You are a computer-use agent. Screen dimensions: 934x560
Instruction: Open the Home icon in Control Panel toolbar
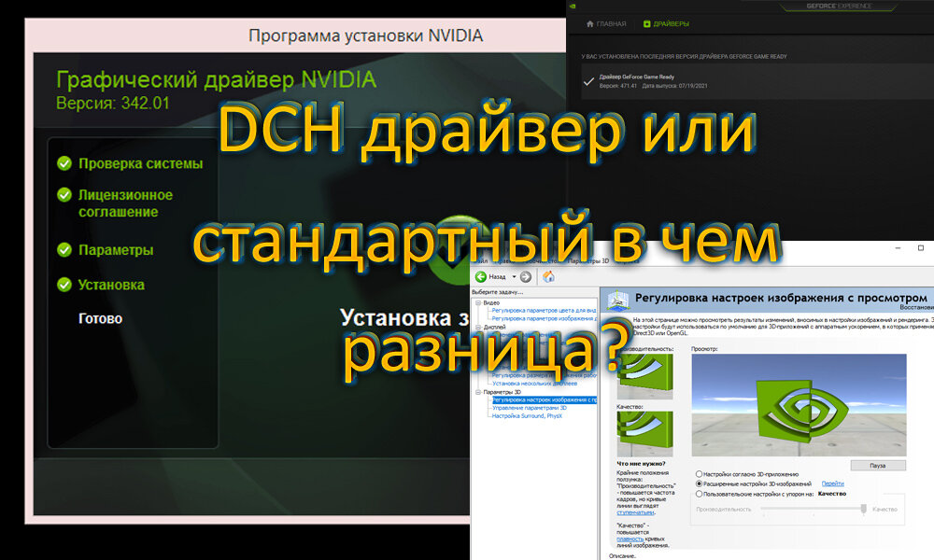click(548, 276)
